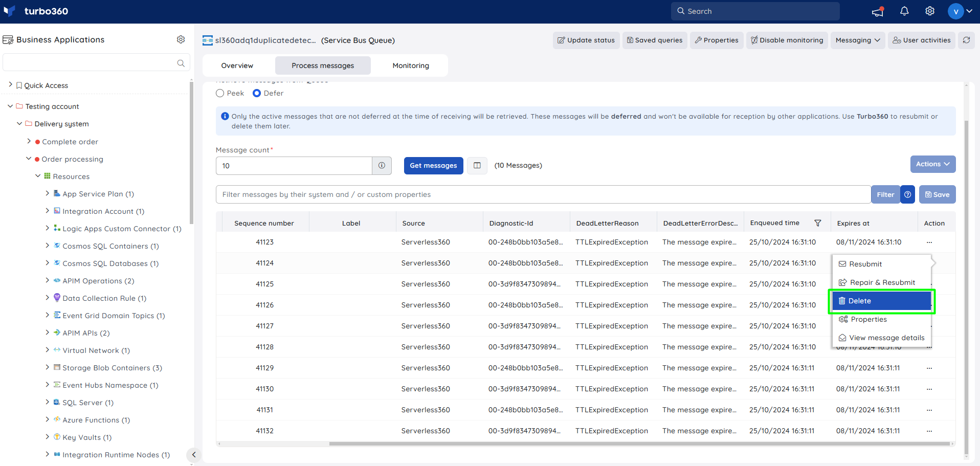Expand the Quick Access node
Image resolution: width=980 pixels, height=466 pixels.
point(11,85)
